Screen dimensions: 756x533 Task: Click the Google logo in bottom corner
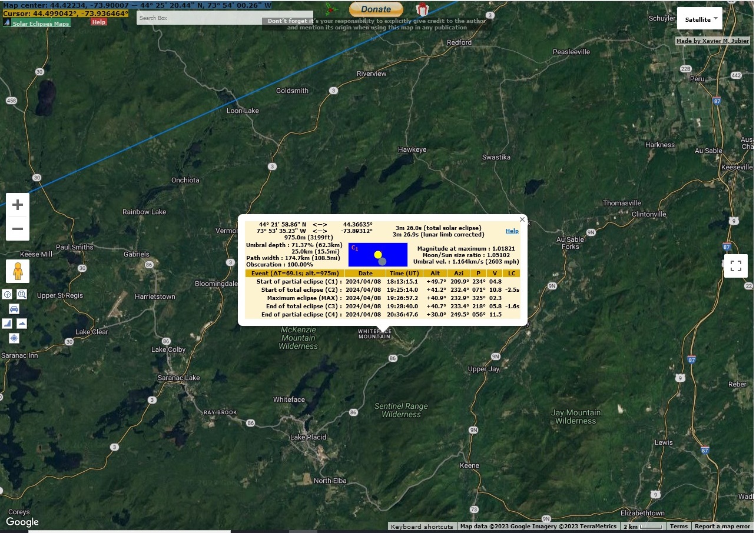point(21,522)
